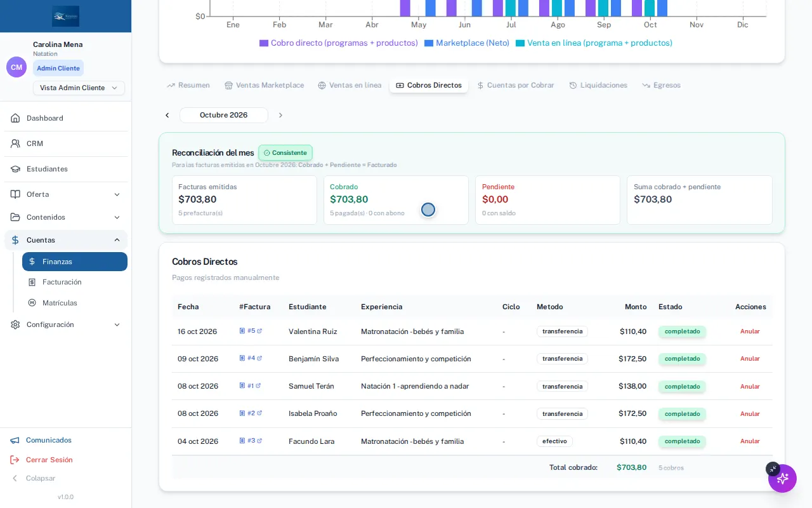Click the Cerrar Sesión logout icon
The width and height of the screenshot is (812, 508).
pyautogui.click(x=15, y=460)
